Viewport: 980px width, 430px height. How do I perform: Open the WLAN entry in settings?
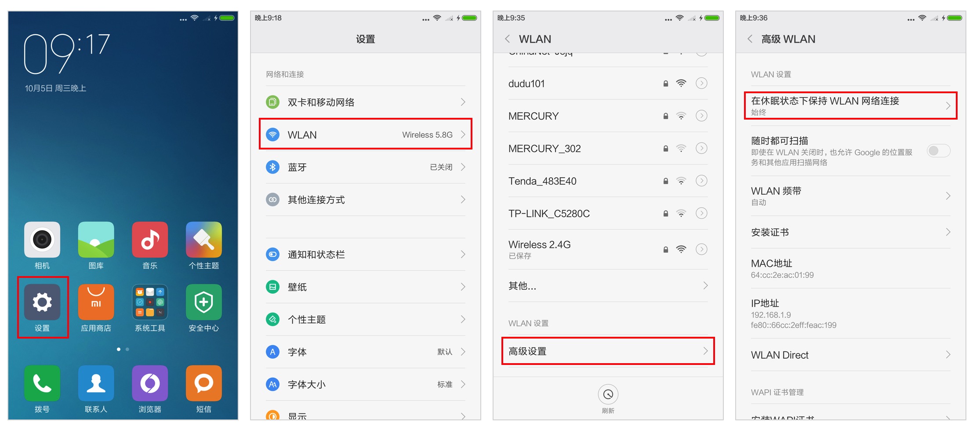[366, 134]
